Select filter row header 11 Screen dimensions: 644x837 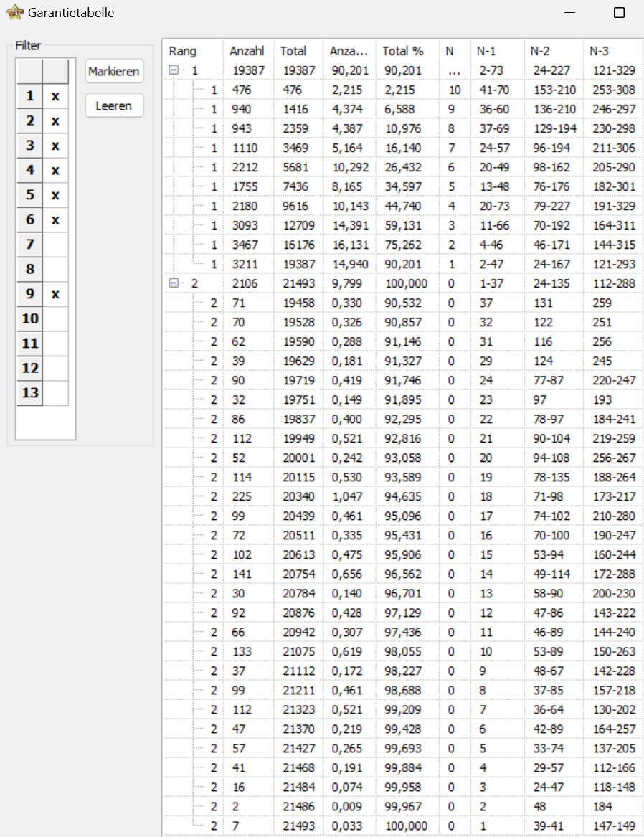[x=30, y=344]
